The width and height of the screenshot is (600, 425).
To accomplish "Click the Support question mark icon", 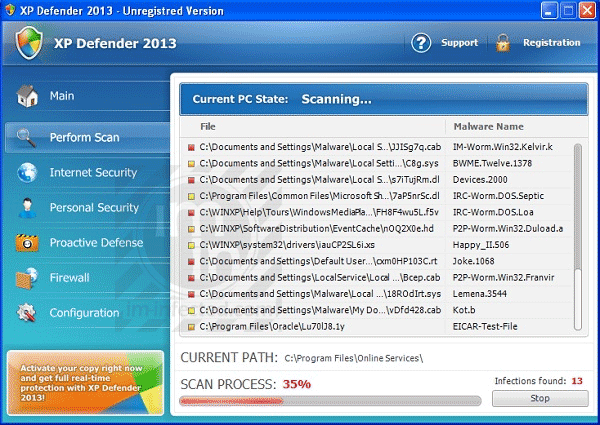I will 422,43.
